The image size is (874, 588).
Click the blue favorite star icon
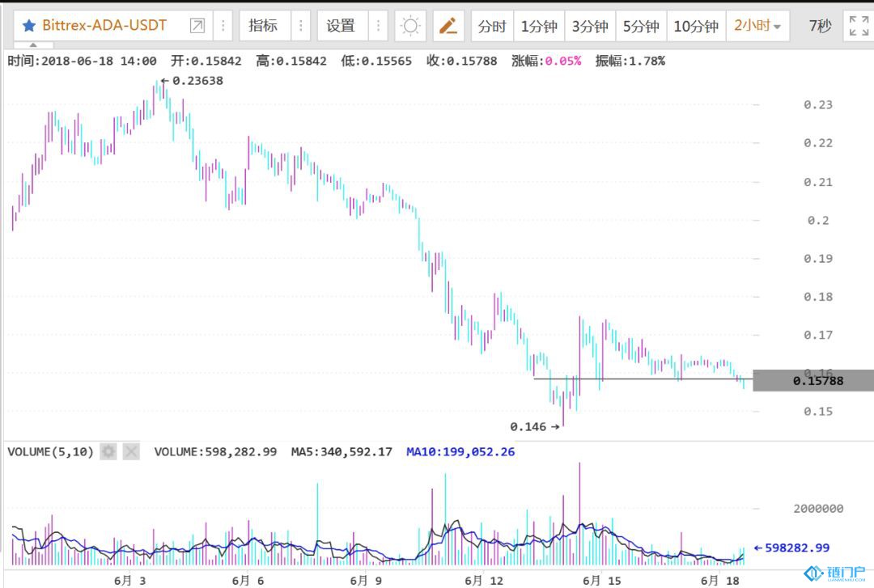tap(29, 25)
